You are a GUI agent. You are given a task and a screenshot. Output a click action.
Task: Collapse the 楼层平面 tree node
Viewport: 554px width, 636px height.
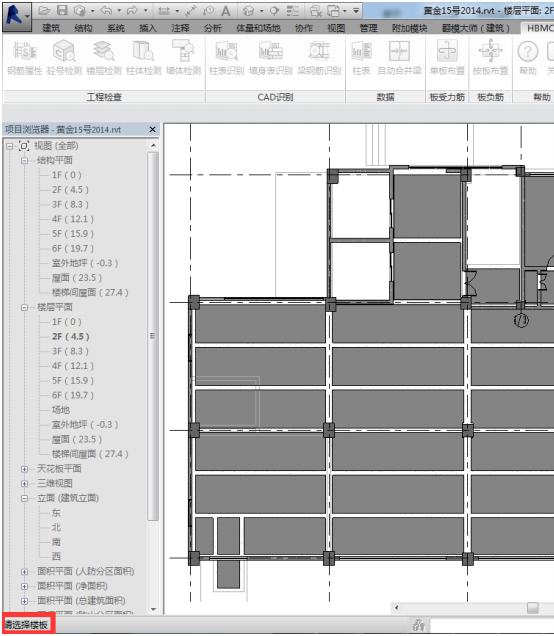click(x=24, y=308)
